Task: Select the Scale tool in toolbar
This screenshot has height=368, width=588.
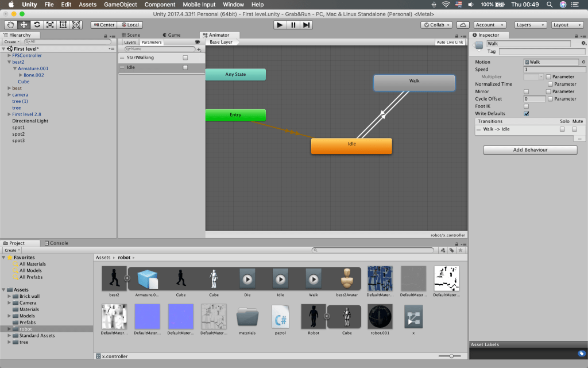Action: pos(50,25)
